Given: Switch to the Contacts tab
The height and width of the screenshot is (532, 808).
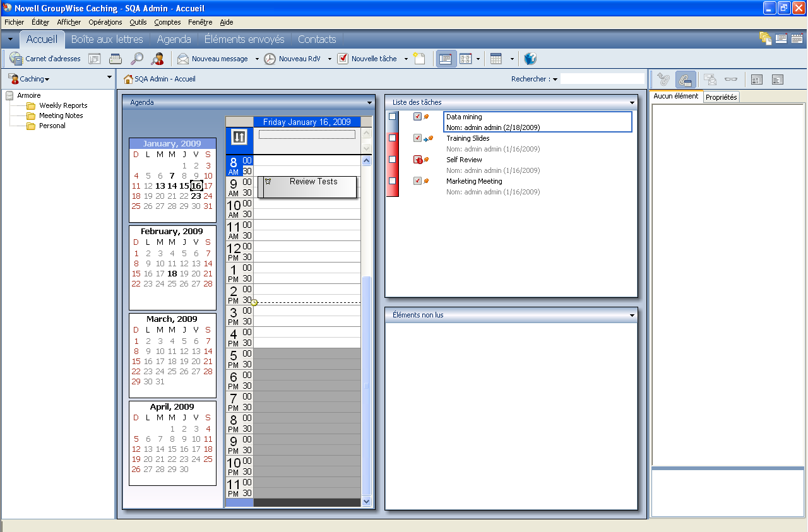Looking at the screenshot, I should tap(317, 39).
